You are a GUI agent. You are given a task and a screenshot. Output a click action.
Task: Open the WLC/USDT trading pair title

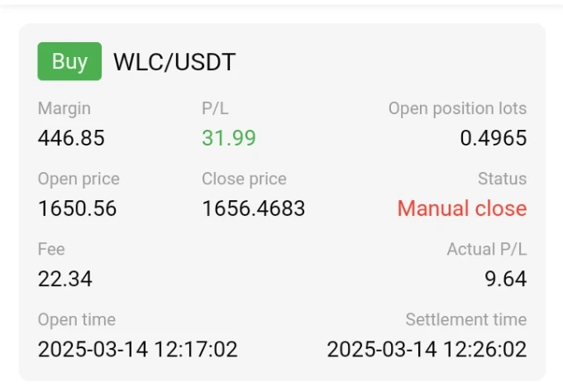174,62
